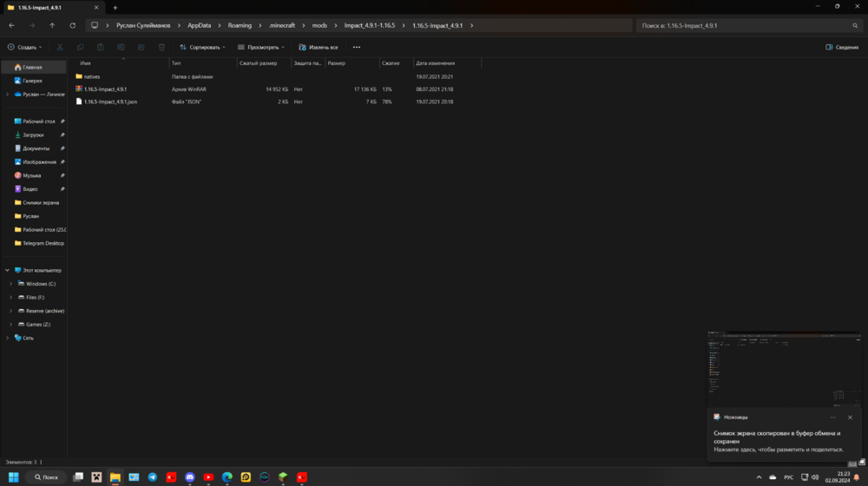868x486 pixels.
Task: Open the three-dots more options menu
Action: coord(357,47)
